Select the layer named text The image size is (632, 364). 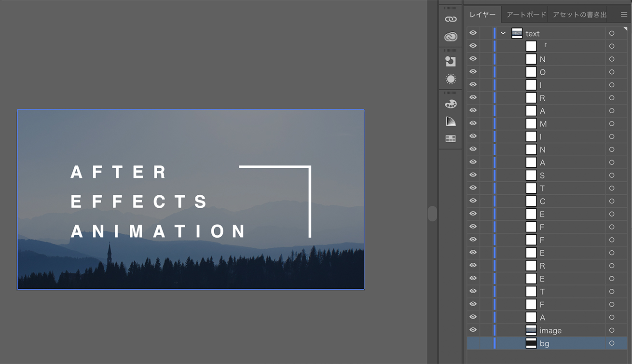[x=533, y=33]
